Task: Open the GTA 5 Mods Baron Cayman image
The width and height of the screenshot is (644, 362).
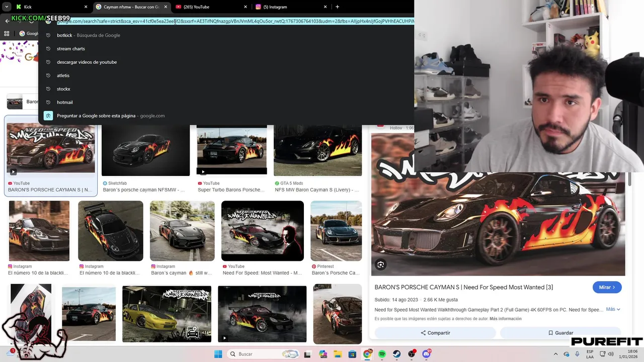Action: (317, 150)
